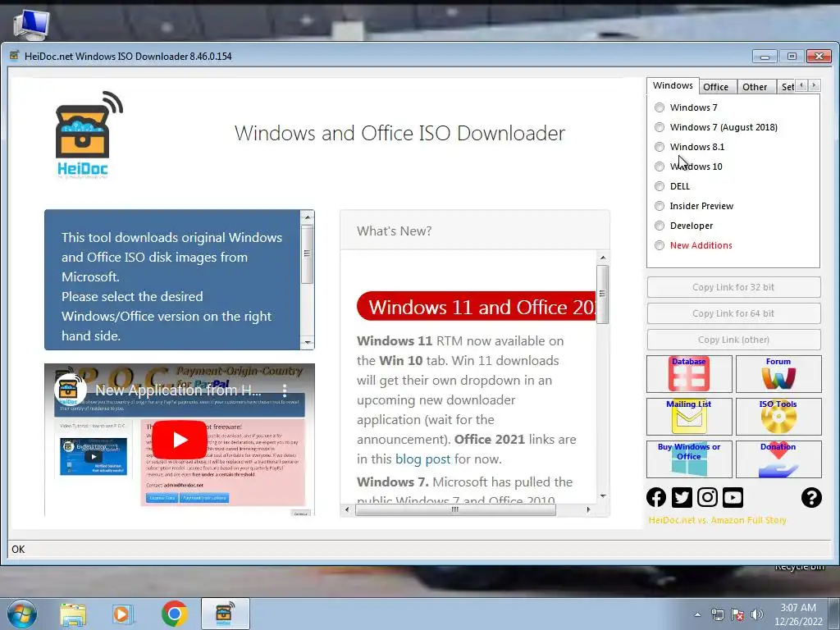Click the video channel avatar icon
This screenshot has width=840, height=630.
tap(71, 390)
